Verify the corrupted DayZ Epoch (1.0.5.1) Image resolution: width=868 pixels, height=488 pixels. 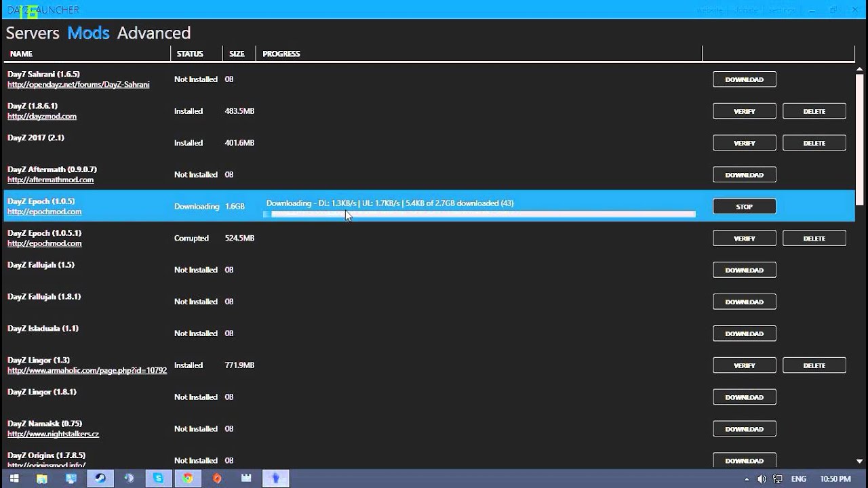(744, 239)
